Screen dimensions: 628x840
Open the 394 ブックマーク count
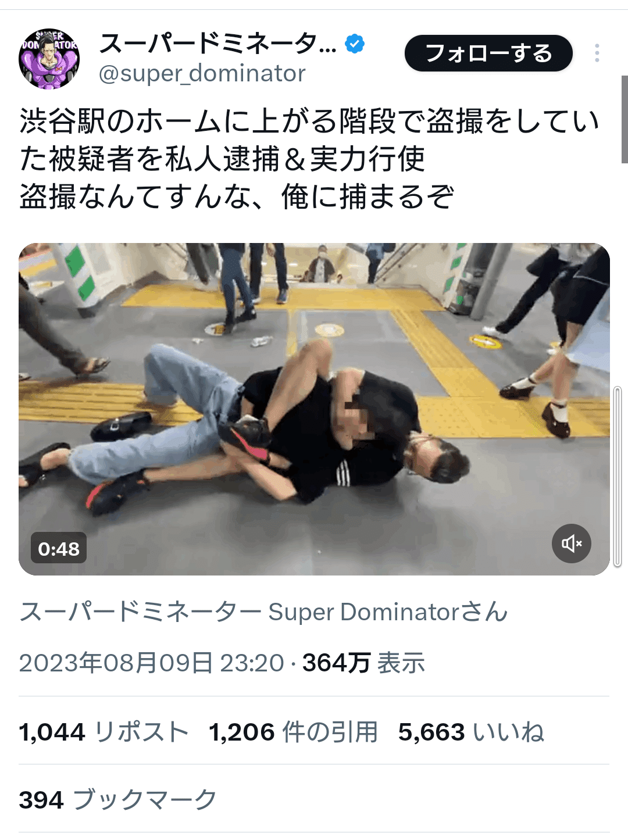[118, 800]
